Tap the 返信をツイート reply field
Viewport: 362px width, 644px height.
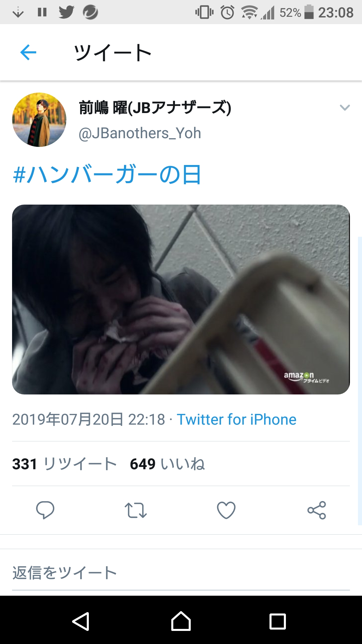point(181,573)
